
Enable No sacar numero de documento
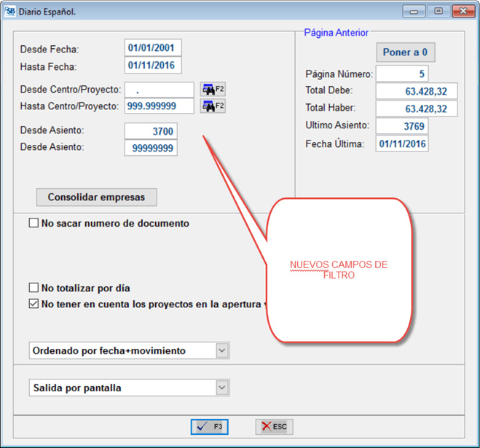[x=34, y=224]
